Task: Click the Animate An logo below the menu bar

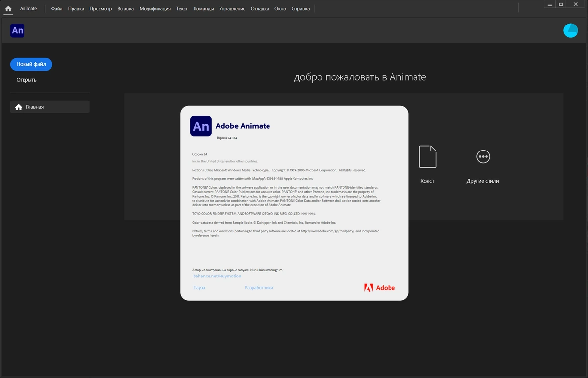Action: (x=17, y=30)
